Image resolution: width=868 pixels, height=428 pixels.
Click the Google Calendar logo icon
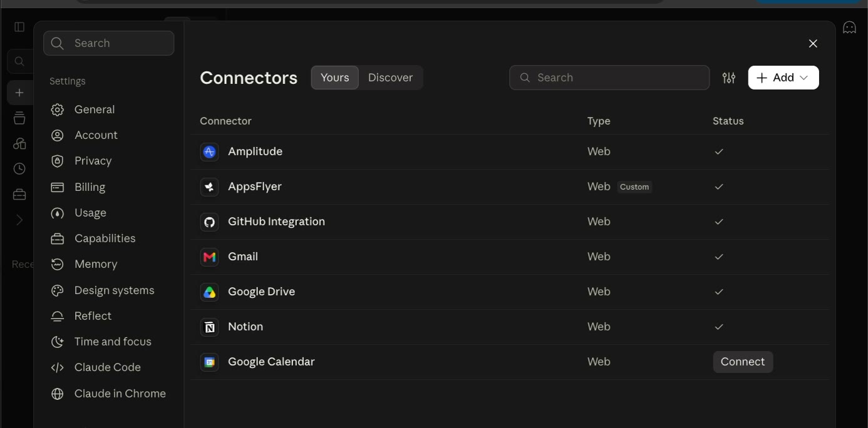click(x=209, y=362)
